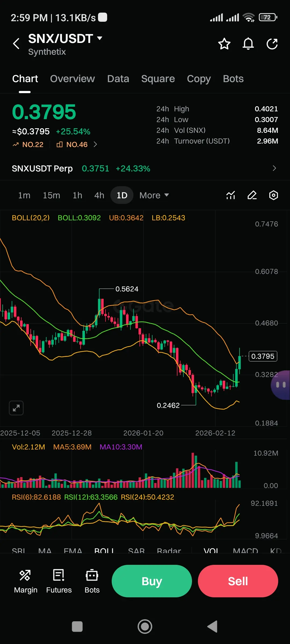
Task: Open the SNX/USDT pair selector dropdown
Action: tap(65, 39)
